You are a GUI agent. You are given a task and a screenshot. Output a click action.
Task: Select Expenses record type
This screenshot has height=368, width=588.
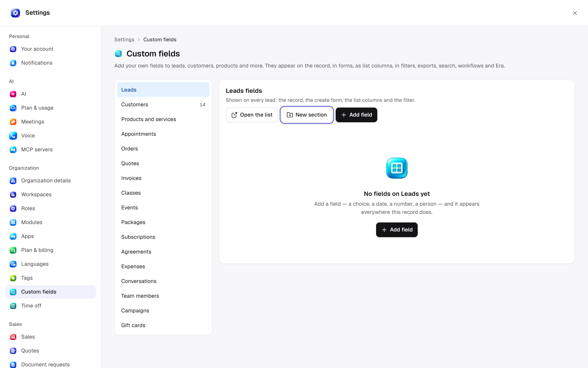click(163, 267)
